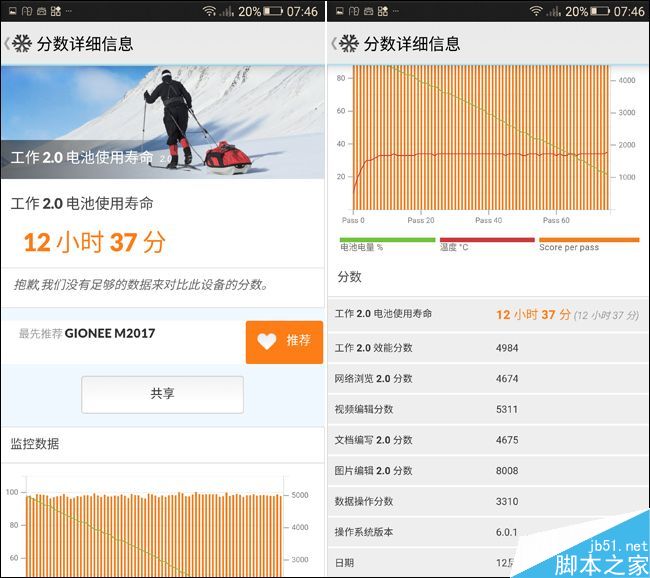Tap the 工作 2.0 电池使用寿命 row on right screen
This screenshot has width=650, height=578.
[488, 314]
